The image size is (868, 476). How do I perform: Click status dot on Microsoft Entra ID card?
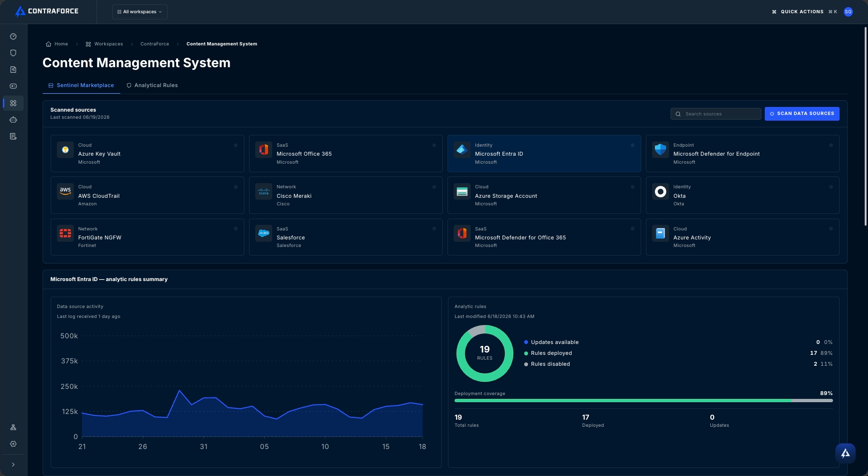coord(633,145)
